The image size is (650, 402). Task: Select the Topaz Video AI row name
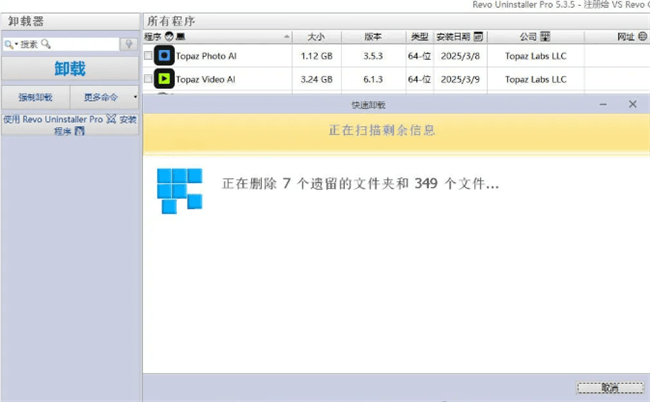206,79
